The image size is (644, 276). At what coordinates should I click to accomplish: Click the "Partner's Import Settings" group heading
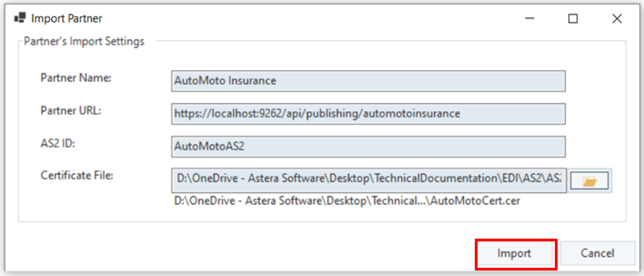click(84, 41)
